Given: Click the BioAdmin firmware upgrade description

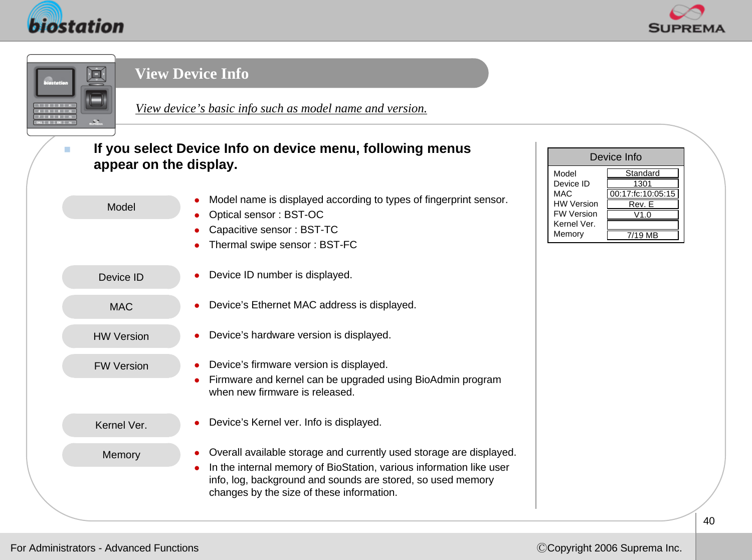Looking at the screenshot, I should pos(355,386).
